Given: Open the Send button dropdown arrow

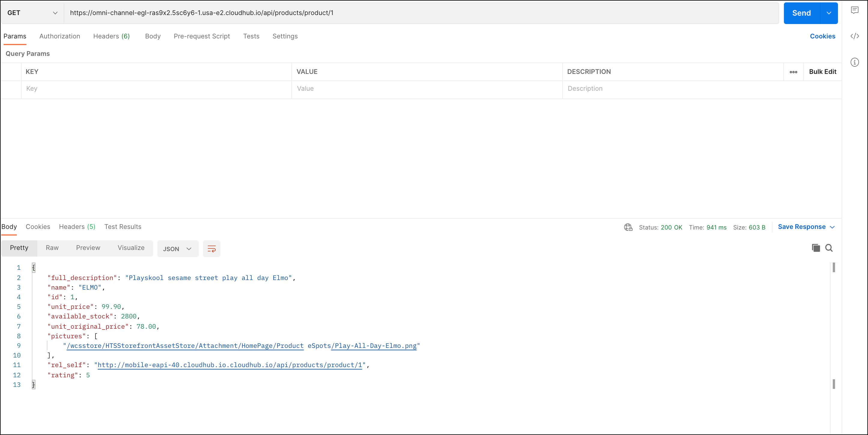Looking at the screenshot, I should 829,13.
